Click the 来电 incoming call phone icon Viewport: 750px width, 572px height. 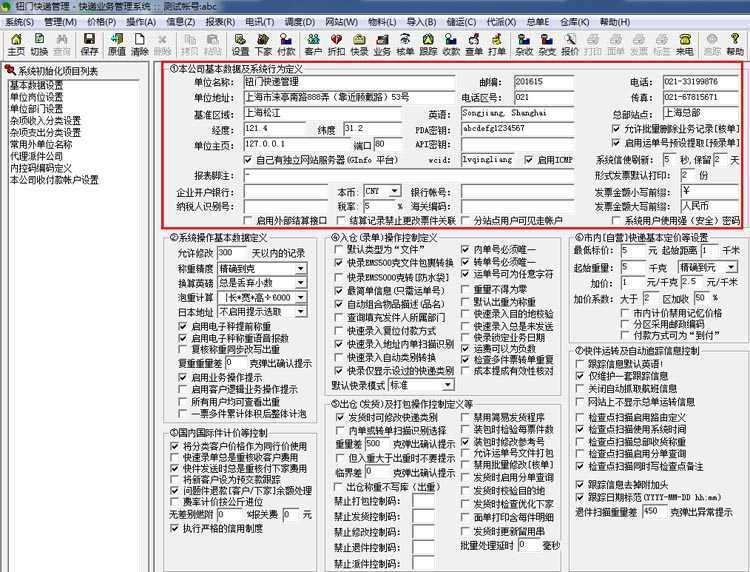coord(685,44)
